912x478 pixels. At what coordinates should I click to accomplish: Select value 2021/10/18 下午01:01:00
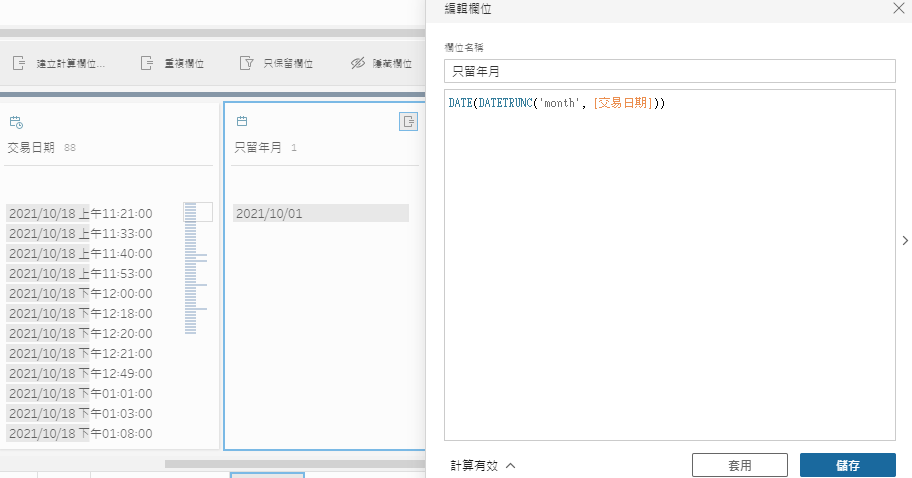coord(81,394)
